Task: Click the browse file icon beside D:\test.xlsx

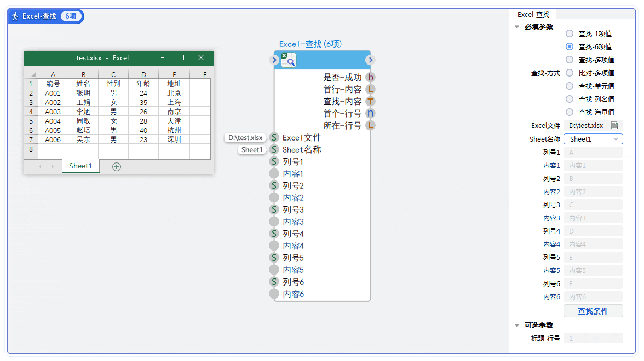Action: 614,126
